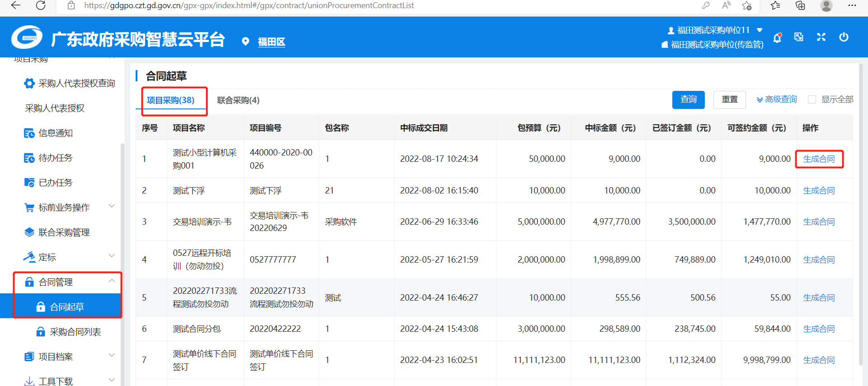Screen dimensions: 868x386
Task: Click the blue 查询 button
Action: tap(688, 99)
